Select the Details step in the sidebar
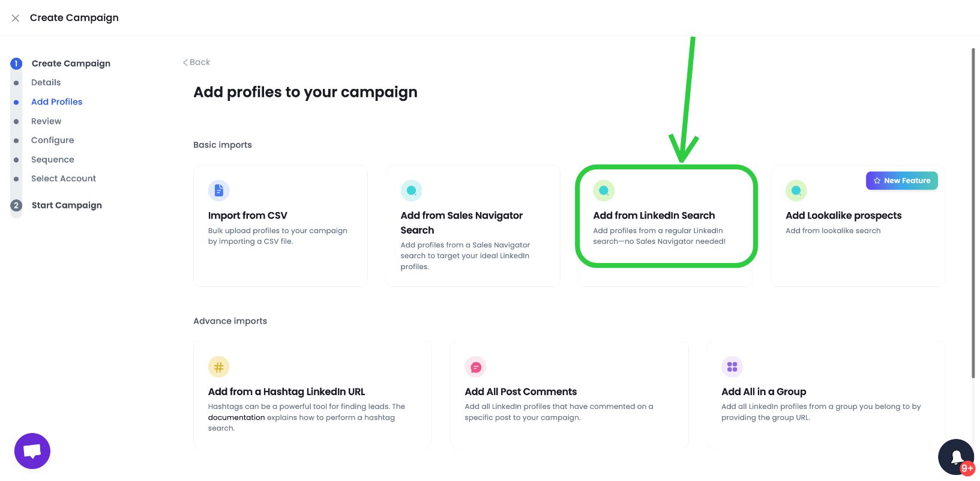980x481 pixels. pos(46,82)
